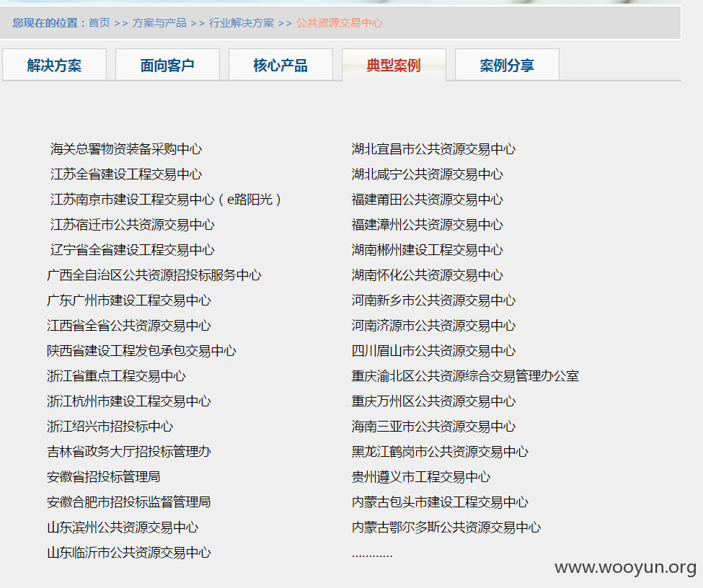Image resolution: width=703 pixels, height=588 pixels.
Task: Click 山东滨州公共资源交易中心
Action: [x=123, y=527]
